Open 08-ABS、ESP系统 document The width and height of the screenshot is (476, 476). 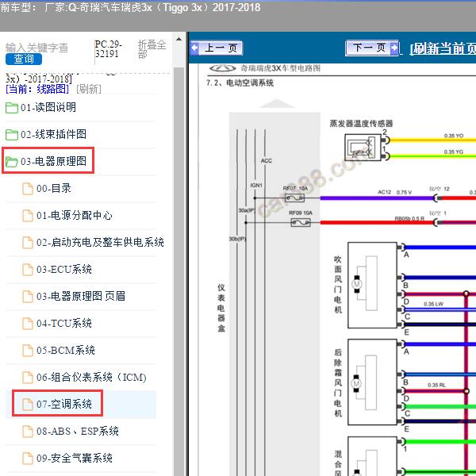[x=78, y=431]
